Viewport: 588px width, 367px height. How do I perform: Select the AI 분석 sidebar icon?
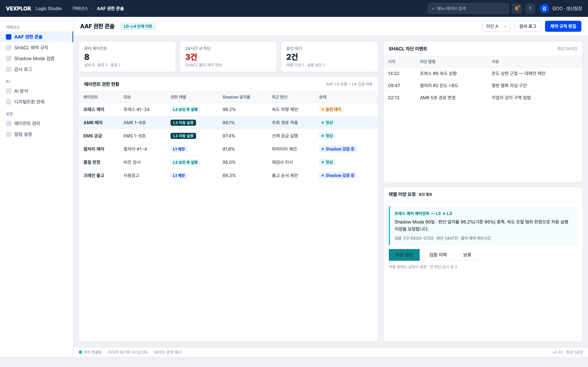[9, 91]
